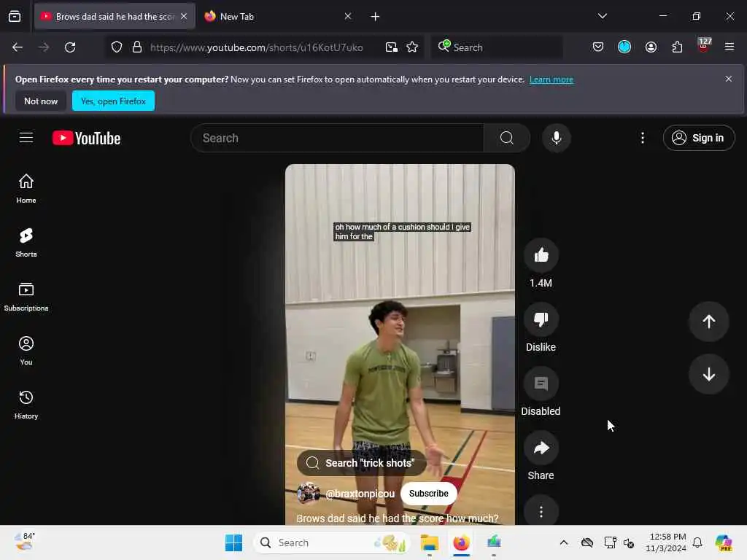
Task: Open History in sidebar
Action: (26, 404)
